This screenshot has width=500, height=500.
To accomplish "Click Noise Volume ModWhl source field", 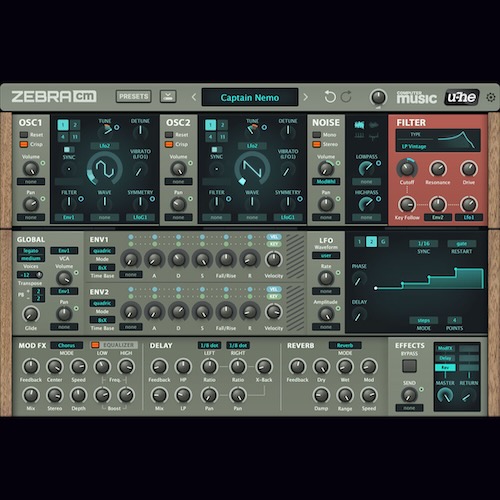I will point(326,182).
